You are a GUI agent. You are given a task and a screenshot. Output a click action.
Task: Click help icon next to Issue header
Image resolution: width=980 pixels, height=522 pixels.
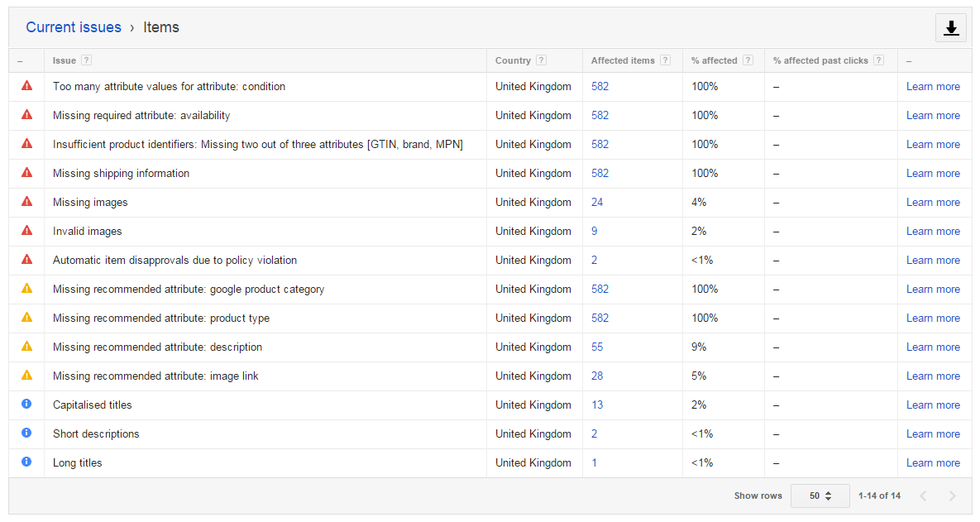[x=87, y=60]
